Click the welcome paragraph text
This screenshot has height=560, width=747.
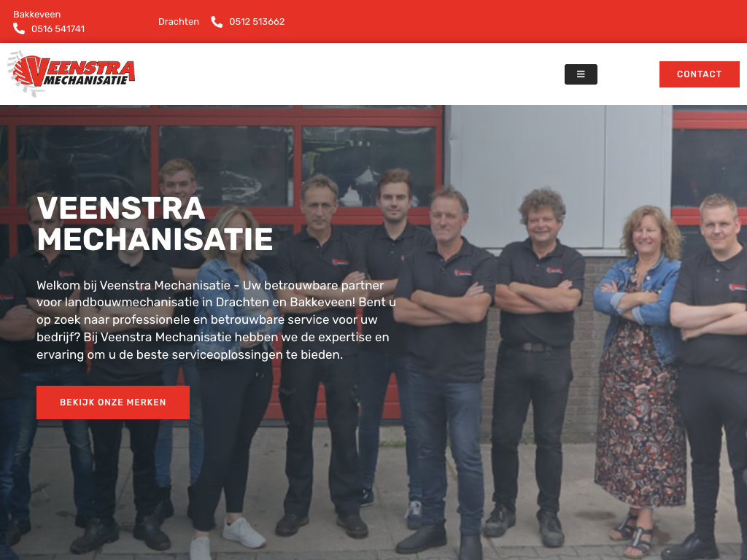coord(216,319)
